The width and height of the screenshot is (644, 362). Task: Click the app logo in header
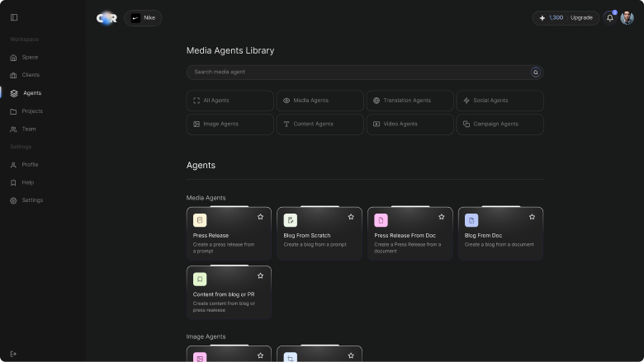tap(107, 18)
